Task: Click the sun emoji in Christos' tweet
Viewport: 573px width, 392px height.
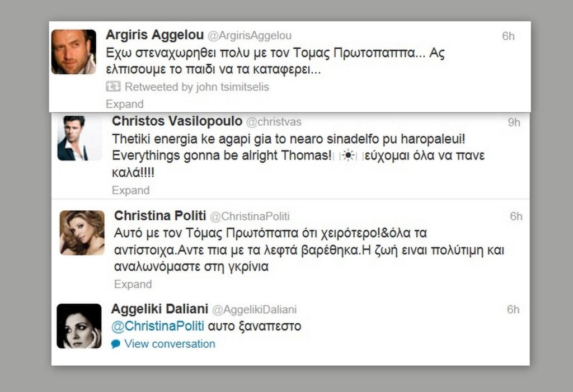Action: click(x=349, y=155)
